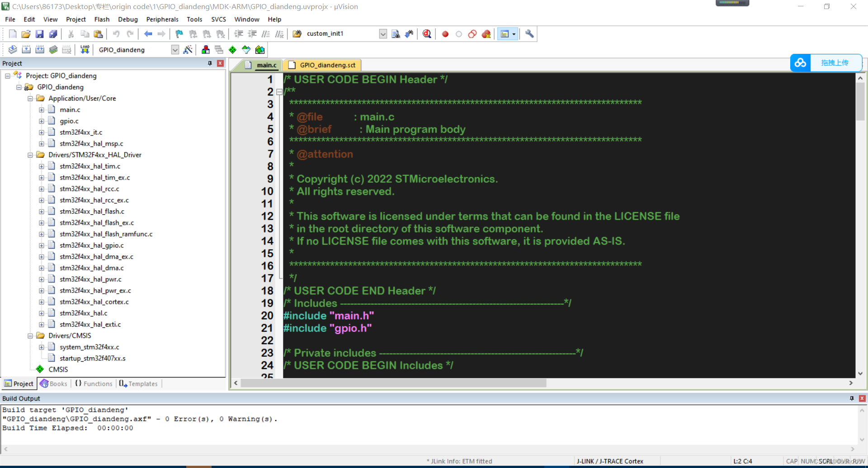The height and width of the screenshot is (468, 868).
Task: Expand the main.c source tree item
Action: pyautogui.click(x=41, y=109)
